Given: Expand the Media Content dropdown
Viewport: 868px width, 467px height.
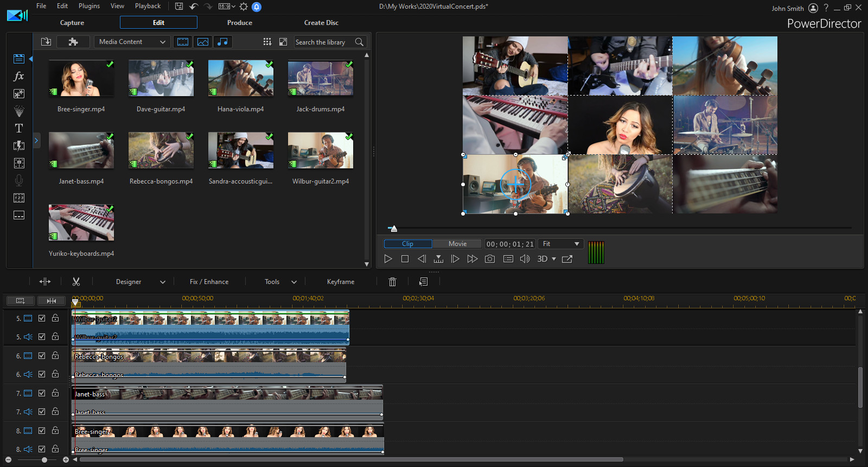Looking at the screenshot, I should pyautogui.click(x=132, y=42).
